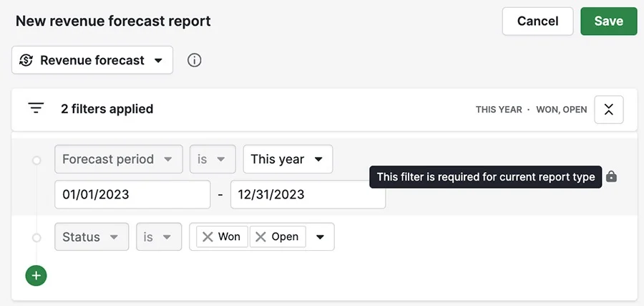This screenshot has height=306, width=644.
Task: Expand the This year period dropdown
Action: [288, 159]
